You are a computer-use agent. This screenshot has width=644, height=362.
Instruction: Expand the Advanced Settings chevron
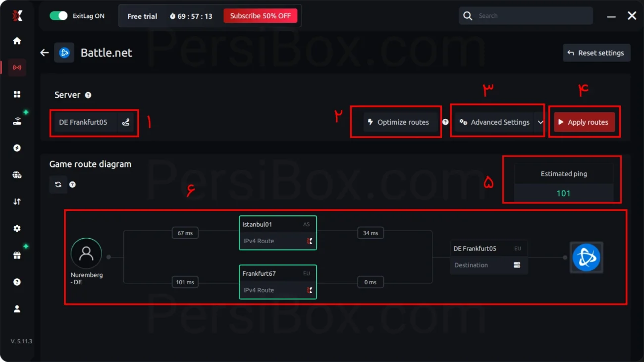click(x=540, y=122)
